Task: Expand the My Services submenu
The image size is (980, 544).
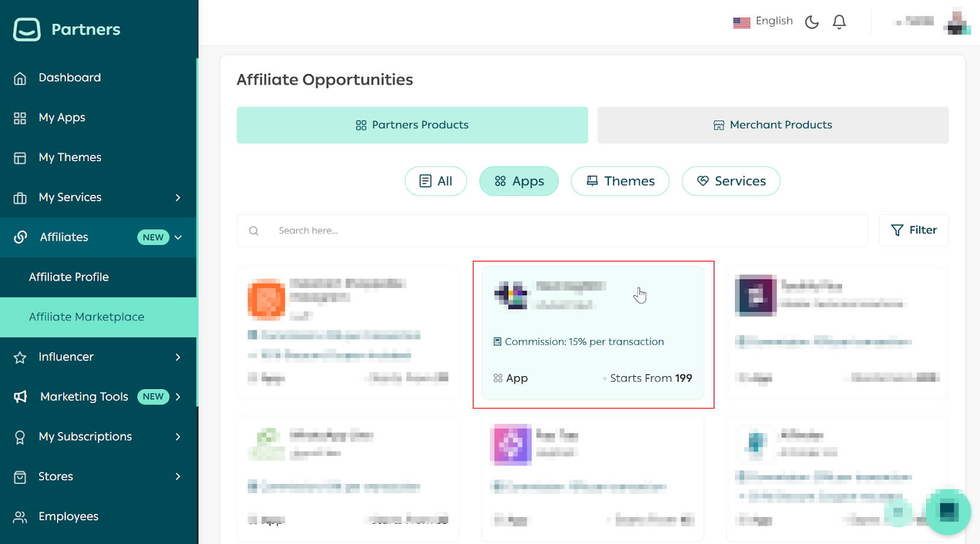Action: click(178, 197)
